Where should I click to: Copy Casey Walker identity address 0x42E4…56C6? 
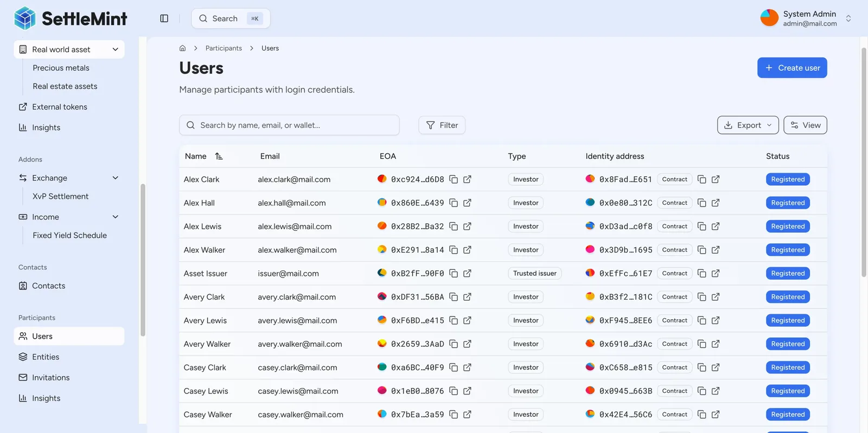click(701, 415)
